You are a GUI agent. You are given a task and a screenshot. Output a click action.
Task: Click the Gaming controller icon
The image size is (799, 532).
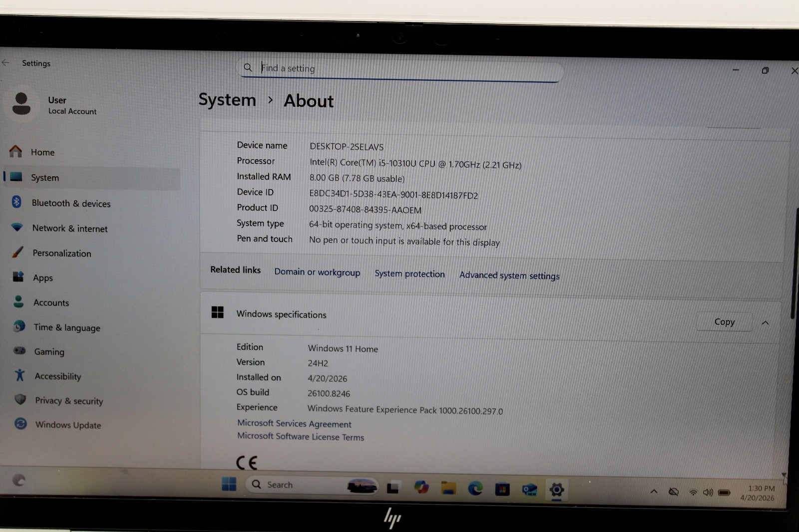[x=19, y=350]
